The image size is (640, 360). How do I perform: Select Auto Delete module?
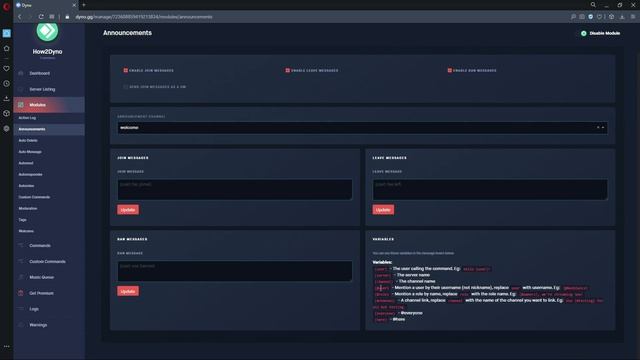coord(28,140)
